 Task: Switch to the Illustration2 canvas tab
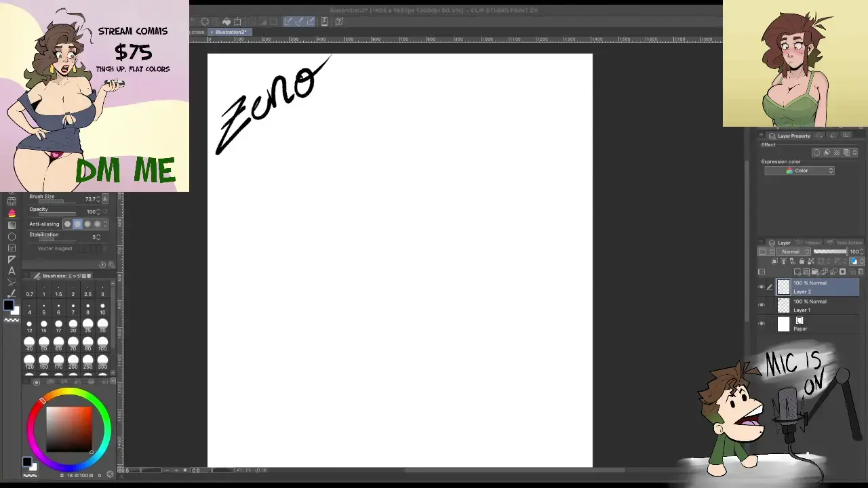tap(231, 32)
